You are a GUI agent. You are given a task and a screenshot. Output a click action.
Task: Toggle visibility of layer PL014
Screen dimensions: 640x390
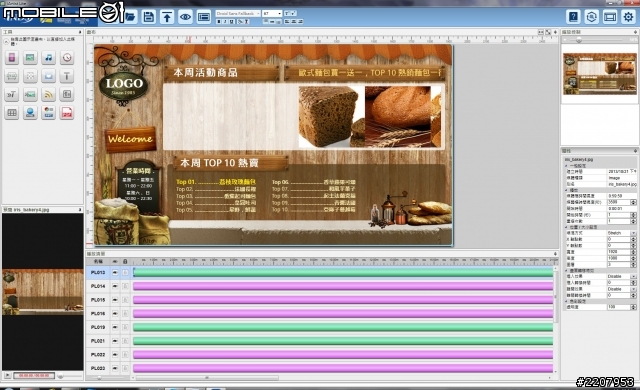point(115,286)
